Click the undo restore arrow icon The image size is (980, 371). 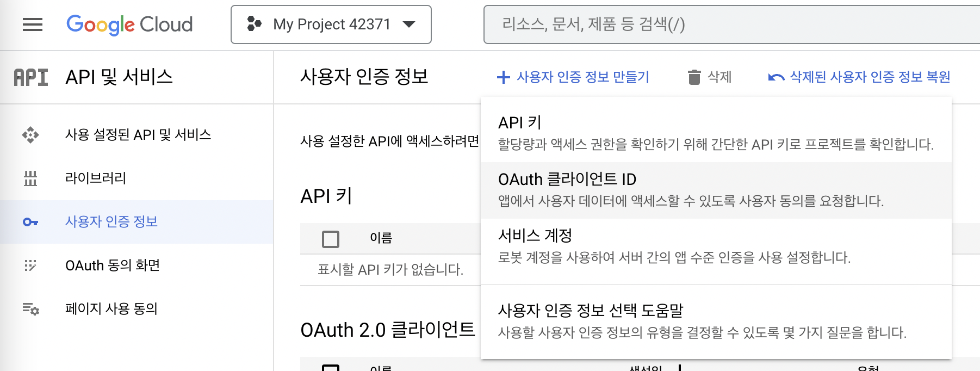tap(776, 77)
